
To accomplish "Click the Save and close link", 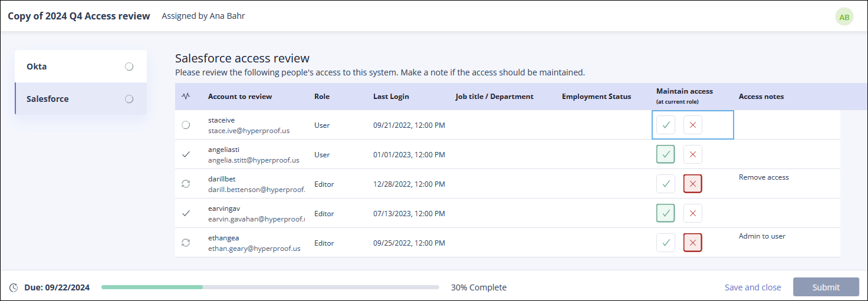I will [753, 287].
